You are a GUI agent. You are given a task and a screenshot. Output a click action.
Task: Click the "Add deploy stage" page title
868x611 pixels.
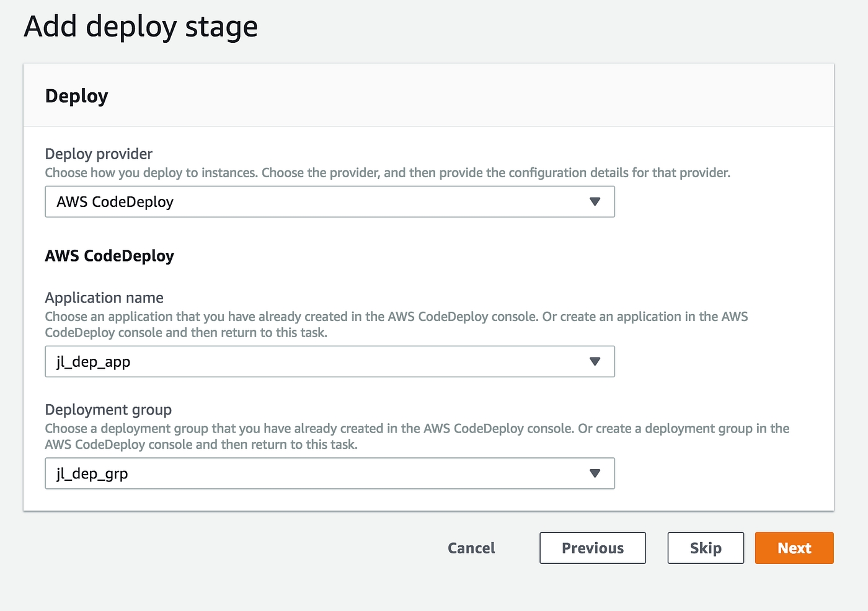pyautogui.click(x=141, y=27)
